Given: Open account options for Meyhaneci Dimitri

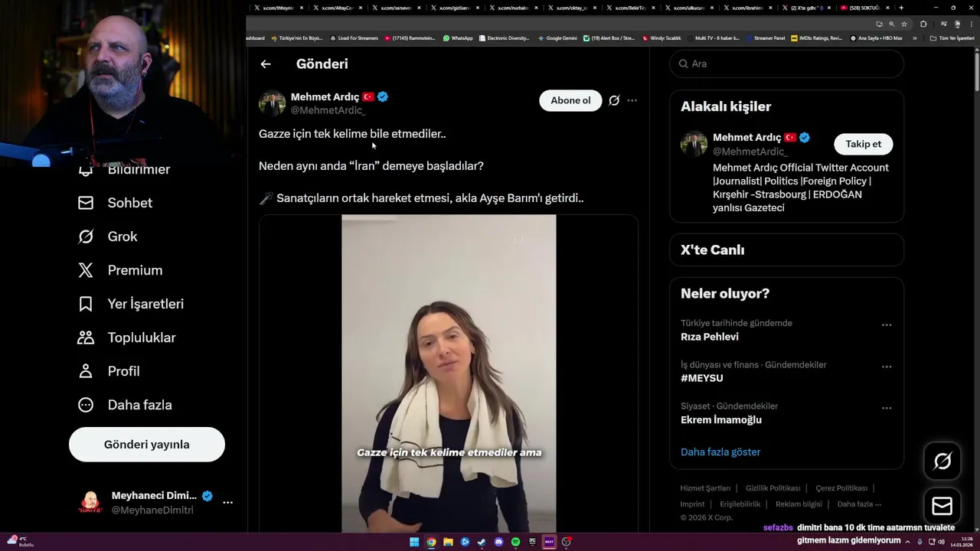Looking at the screenshot, I should 227,503.
